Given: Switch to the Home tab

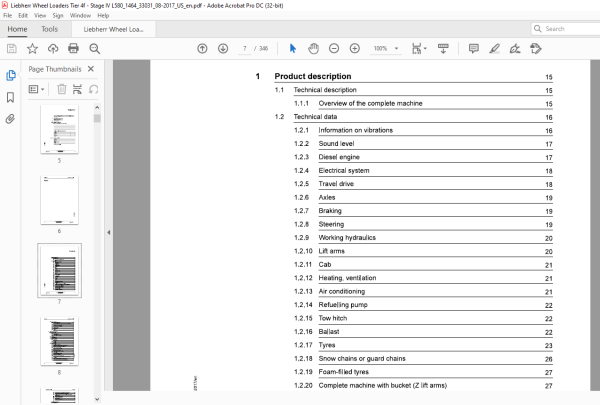Looking at the screenshot, I should [17, 29].
